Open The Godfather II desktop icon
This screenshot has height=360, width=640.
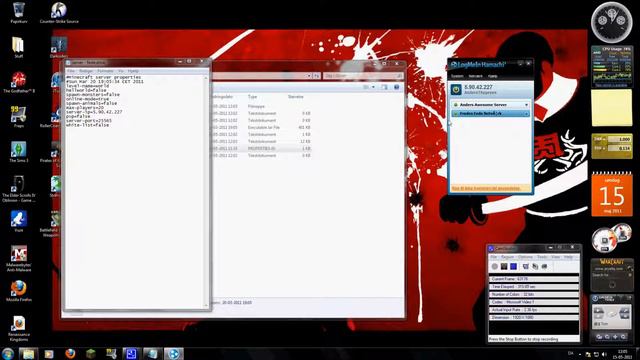point(19,82)
